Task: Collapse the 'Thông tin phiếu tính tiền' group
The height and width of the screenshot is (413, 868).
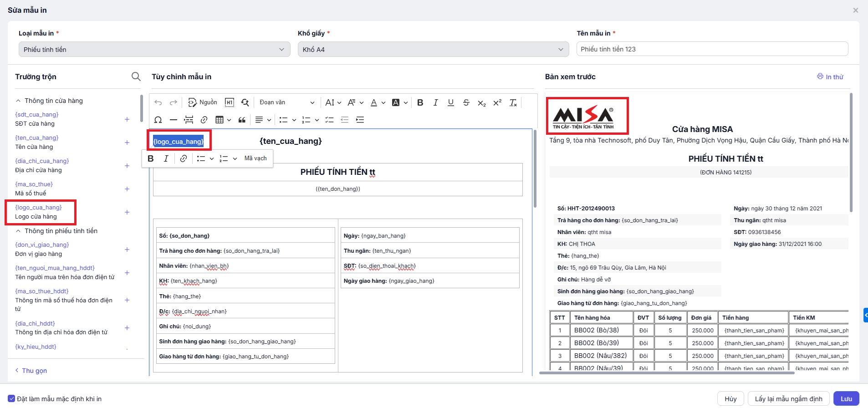Action: (18, 231)
